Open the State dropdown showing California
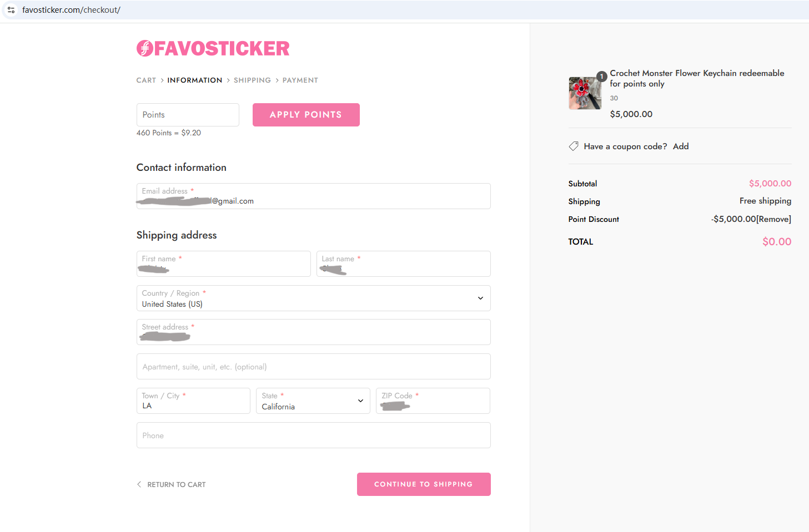 (313, 401)
